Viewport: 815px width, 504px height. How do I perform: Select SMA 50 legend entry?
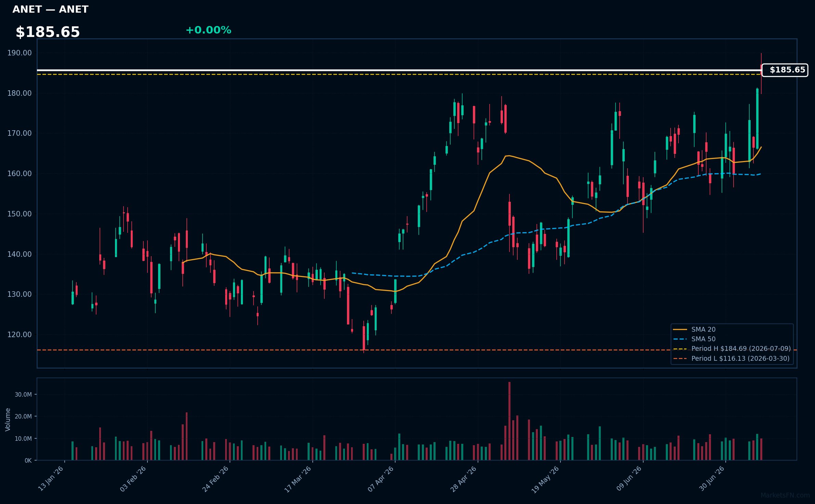click(694, 339)
